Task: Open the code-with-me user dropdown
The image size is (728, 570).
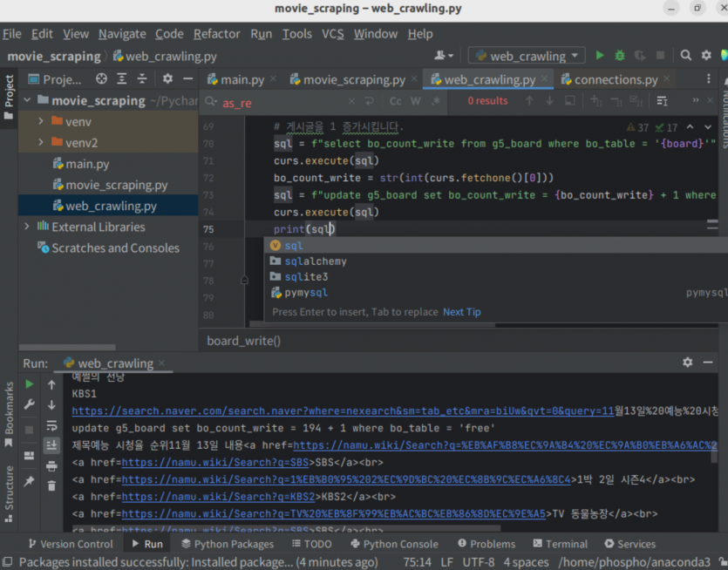Action: click(444, 56)
